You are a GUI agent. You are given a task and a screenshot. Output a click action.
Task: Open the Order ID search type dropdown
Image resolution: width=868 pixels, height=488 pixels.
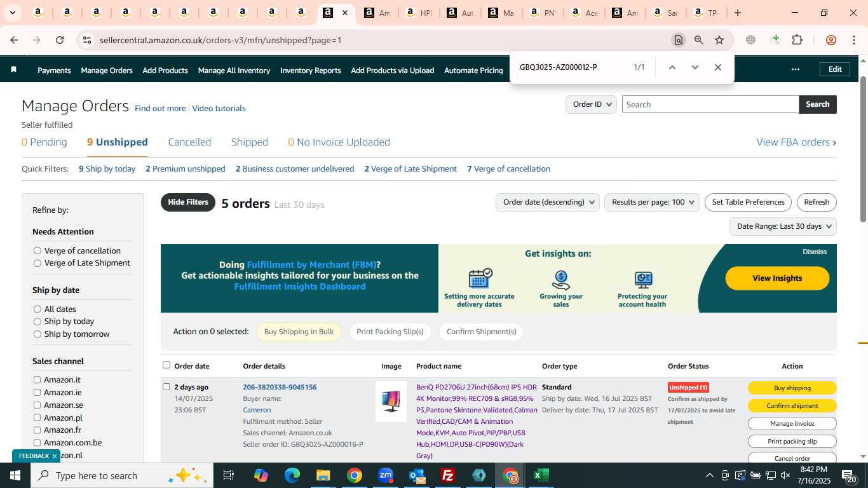point(591,104)
